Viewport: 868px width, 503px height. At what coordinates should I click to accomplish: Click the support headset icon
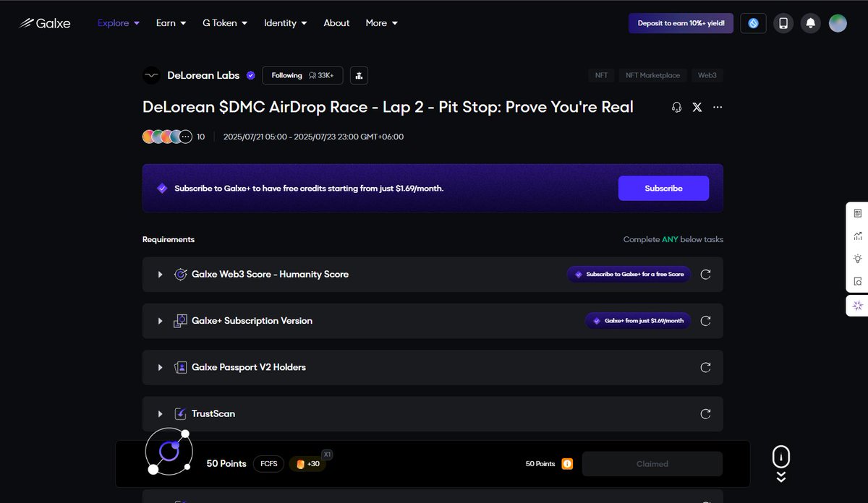click(677, 107)
